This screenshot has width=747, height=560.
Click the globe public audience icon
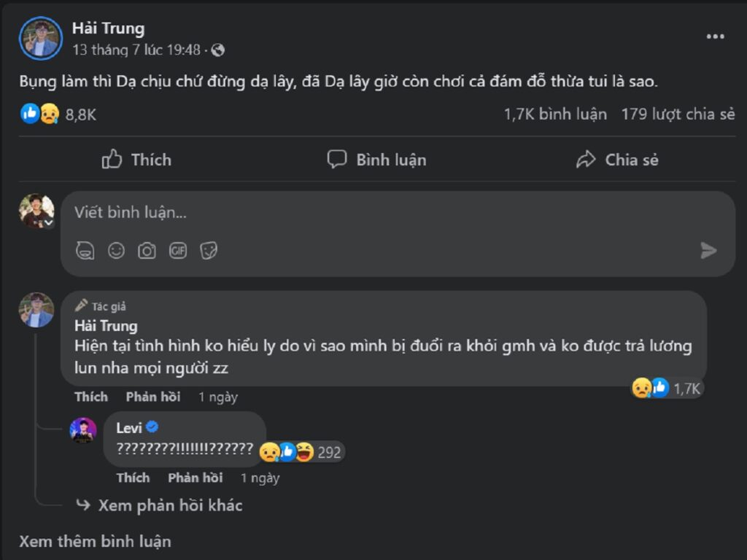coord(217,50)
